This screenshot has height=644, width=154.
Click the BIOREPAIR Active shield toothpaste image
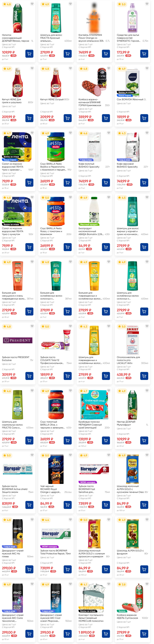click(x=18, y=469)
